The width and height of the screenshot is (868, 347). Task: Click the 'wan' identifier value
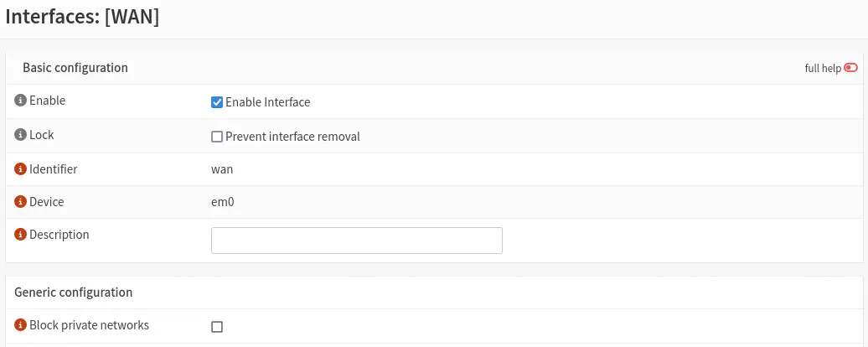pyautogui.click(x=222, y=169)
